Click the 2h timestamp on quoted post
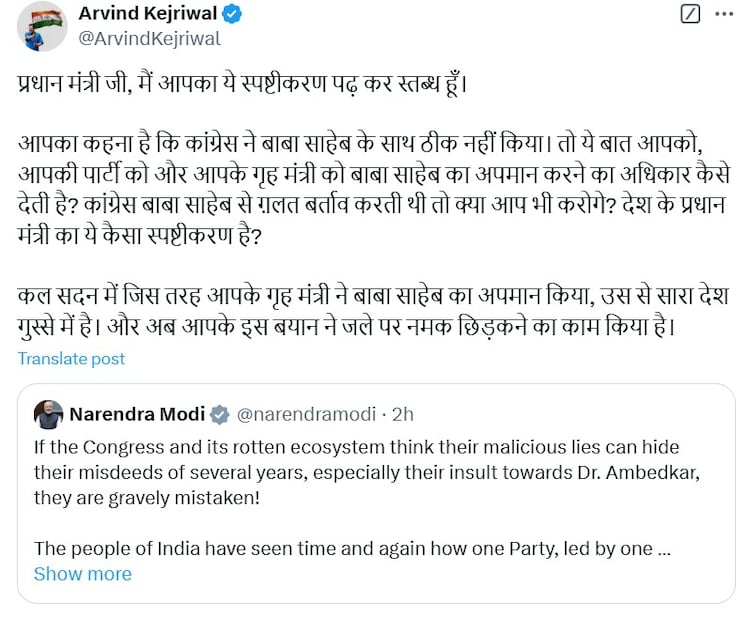Screen dimensions: 750x618 [403, 414]
